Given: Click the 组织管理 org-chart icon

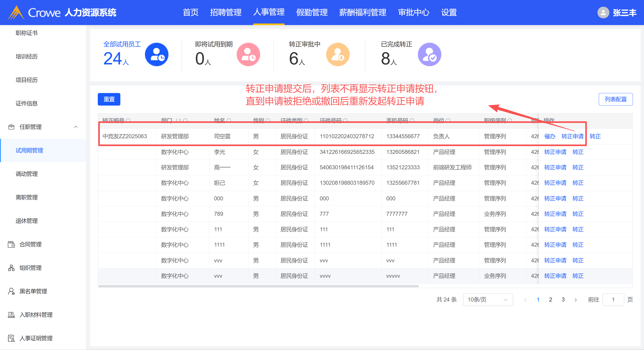Looking at the screenshot, I should coord(11,268).
